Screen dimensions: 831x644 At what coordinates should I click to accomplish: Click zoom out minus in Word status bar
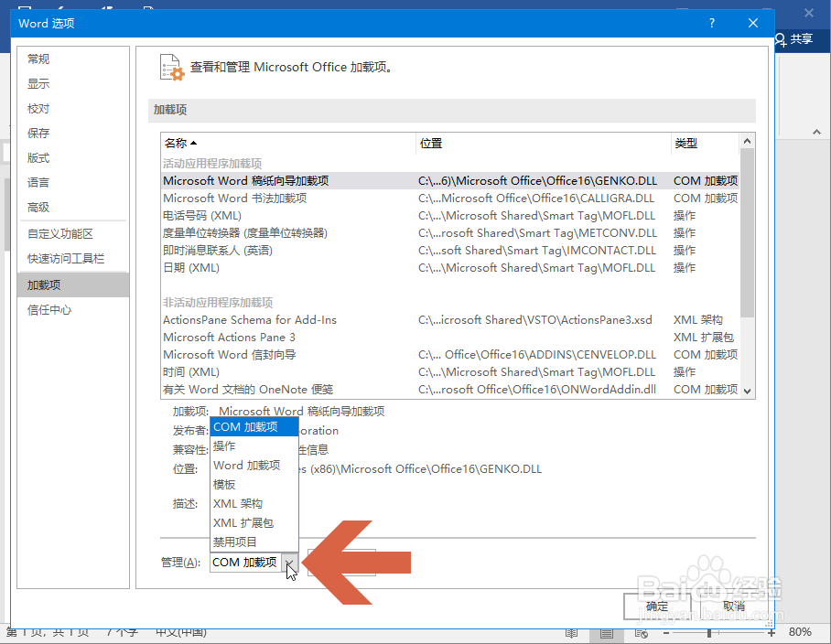pos(666,632)
